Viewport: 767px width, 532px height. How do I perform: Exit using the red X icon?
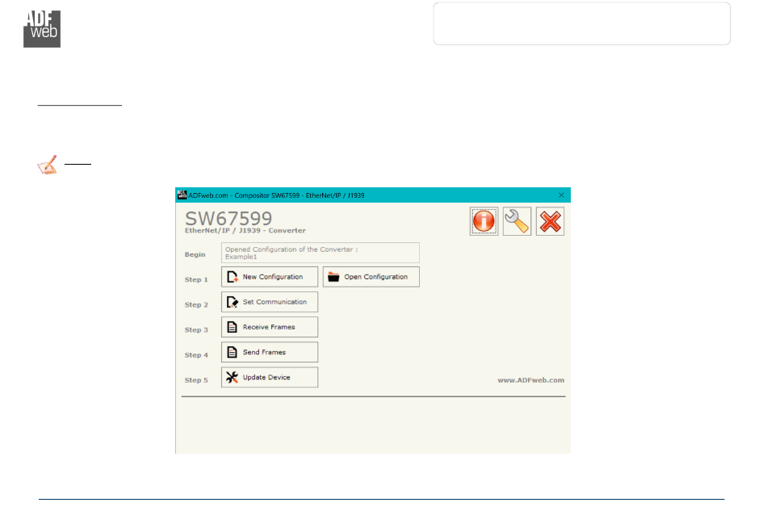pyautogui.click(x=551, y=221)
